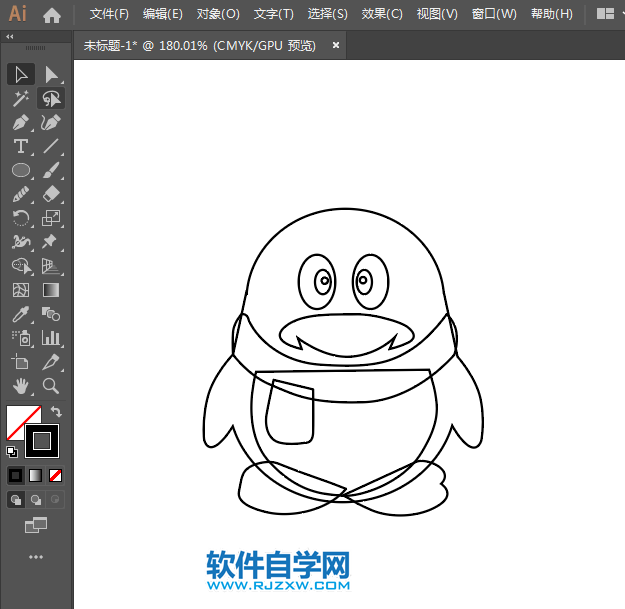The width and height of the screenshot is (625, 609).
Task: Select the Lasso tool
Action: click(51, 98)
